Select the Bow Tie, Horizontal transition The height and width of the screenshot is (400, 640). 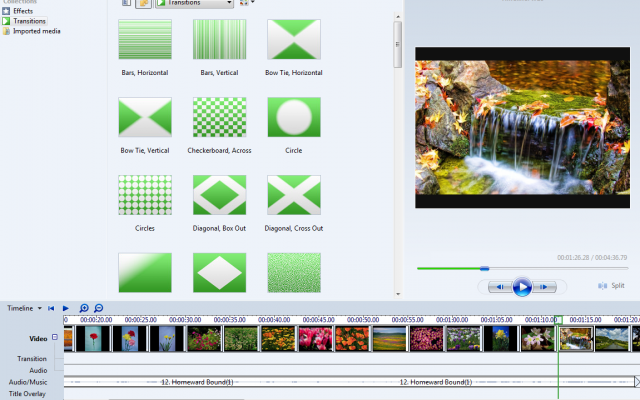click(294, 39)
